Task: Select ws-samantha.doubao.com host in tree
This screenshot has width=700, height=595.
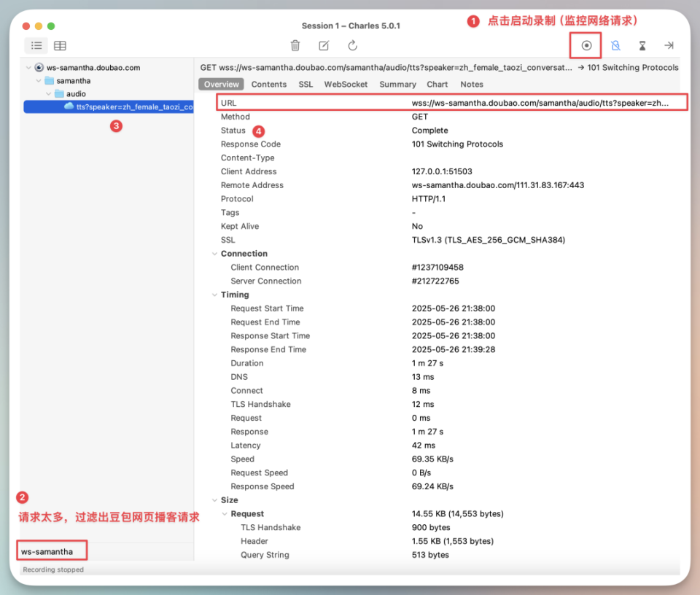Action: coord(93,68)
